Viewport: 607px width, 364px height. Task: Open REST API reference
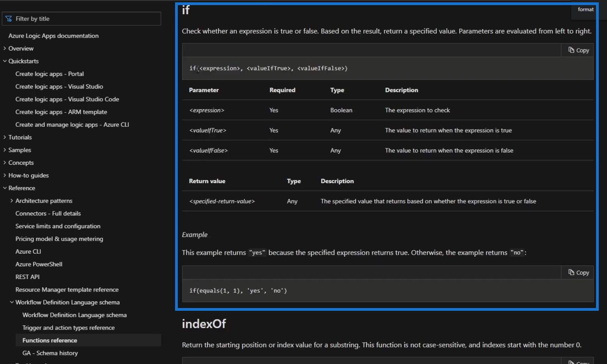pyautogui.click(x=27, y=277)
